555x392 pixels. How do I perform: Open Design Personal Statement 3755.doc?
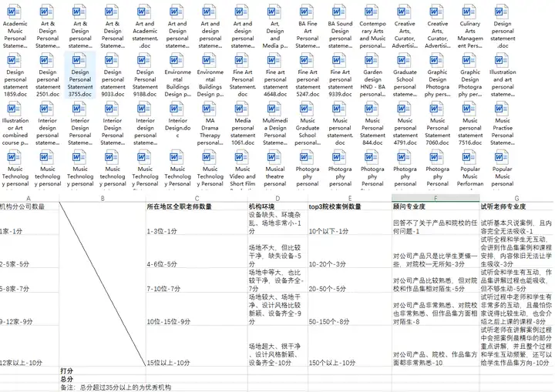click(80, 75)
